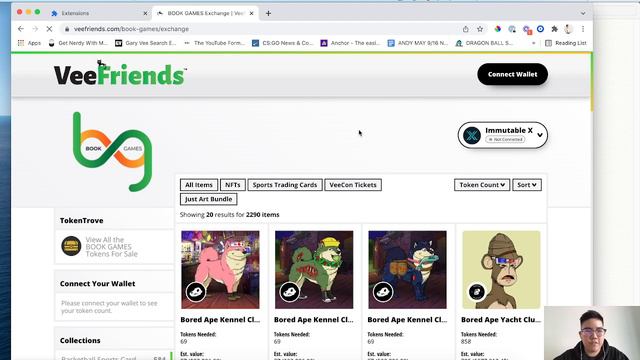Open the Bored Ape Yacht Club thumbnail
This screenshot has width=640, height=360.
pyautogui.click(x=501, y=270)
